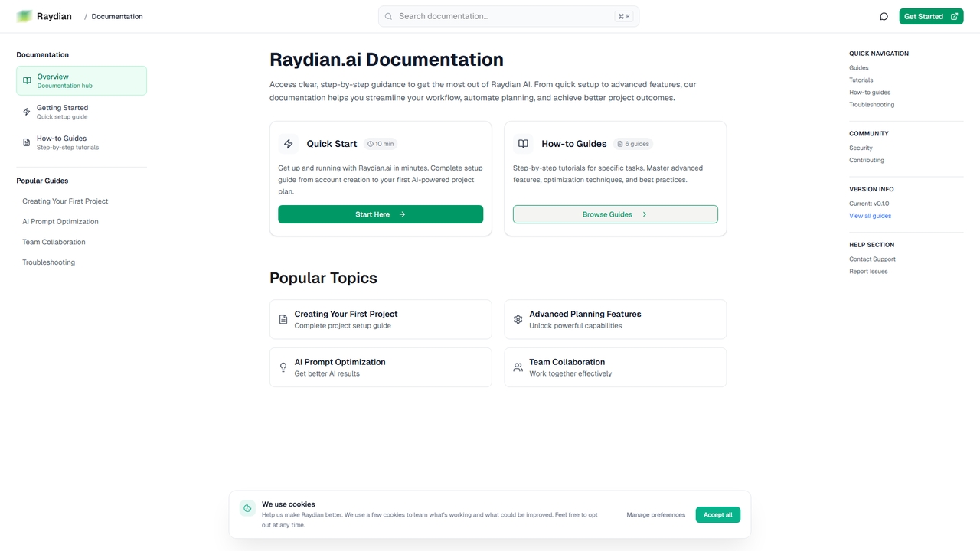This screenshot has width=980, height=551.
Task: Open Security under Community
Action: point(861,148)
